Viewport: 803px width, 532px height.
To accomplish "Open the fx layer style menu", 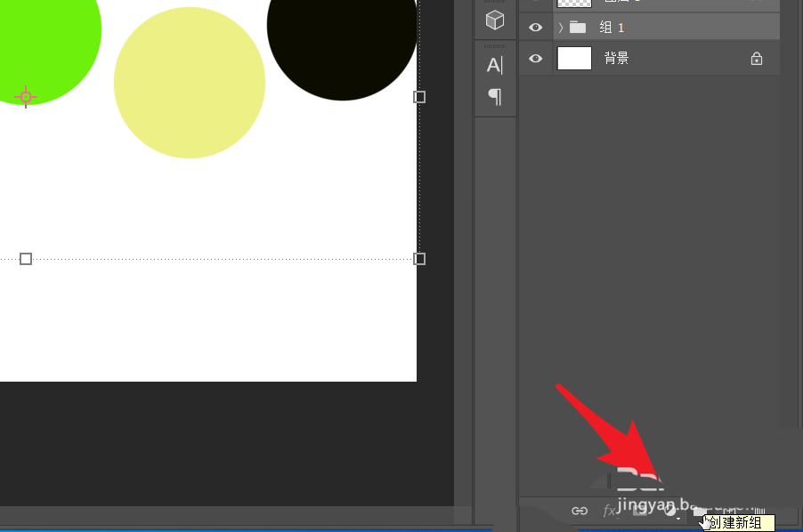I will coord(610,511).
